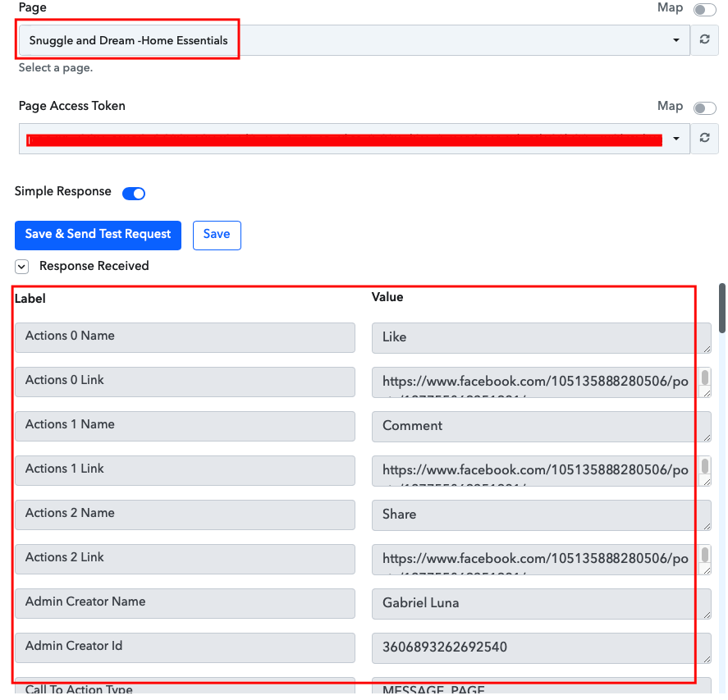Click the Comment value field

[542, 427]
